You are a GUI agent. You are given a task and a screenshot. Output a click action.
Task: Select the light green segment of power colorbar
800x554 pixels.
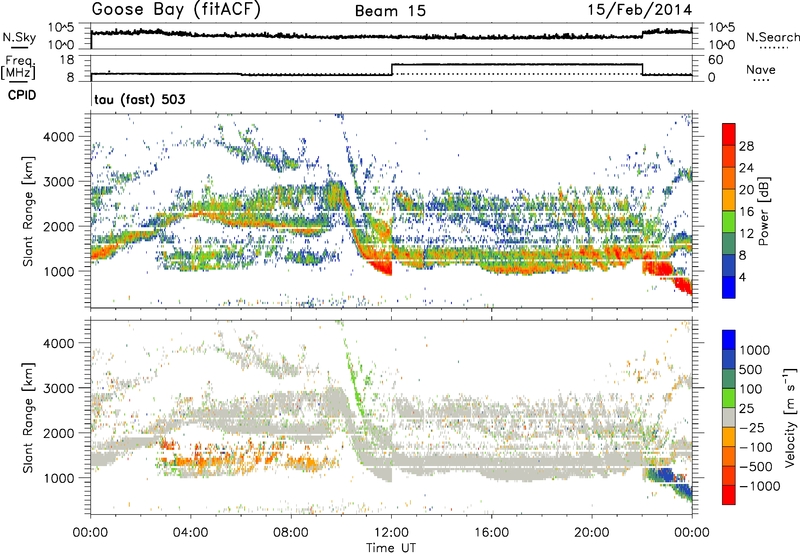coord(729,222)
